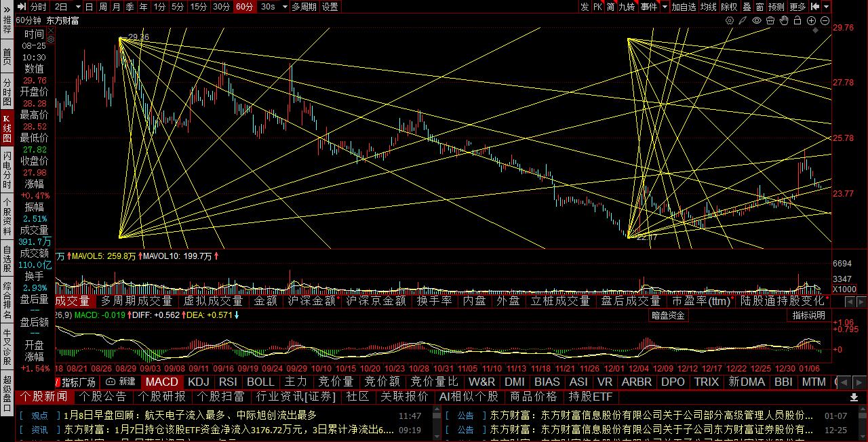Select the 30分 period
This screenshot has width=868, height=442.
tap(222, 7)
